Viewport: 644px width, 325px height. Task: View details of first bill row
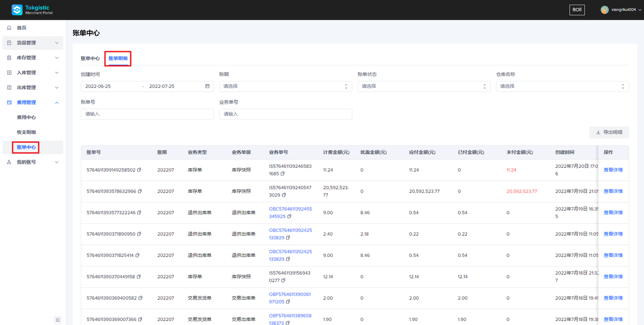(613, 170)
